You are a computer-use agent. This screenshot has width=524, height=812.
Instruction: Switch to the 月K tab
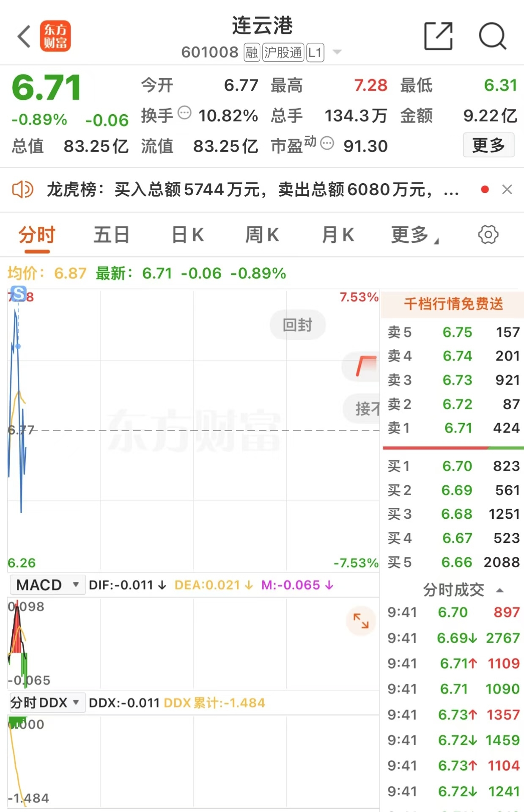[338, 235]
